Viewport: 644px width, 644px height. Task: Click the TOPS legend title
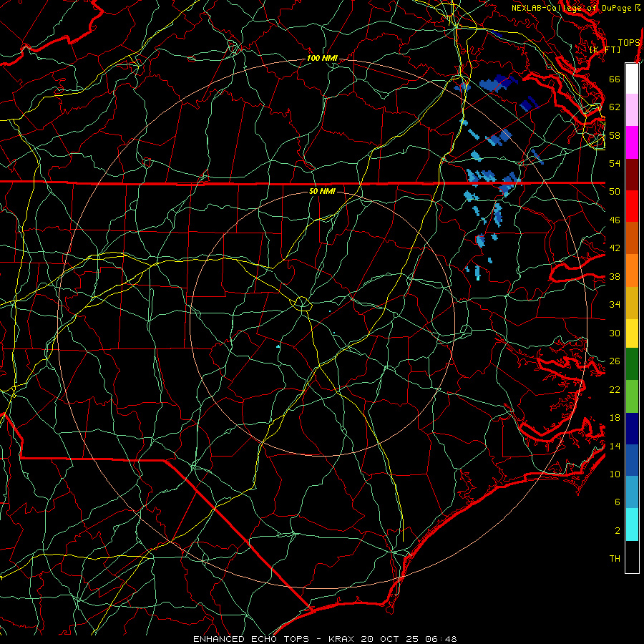click(629, 43)
